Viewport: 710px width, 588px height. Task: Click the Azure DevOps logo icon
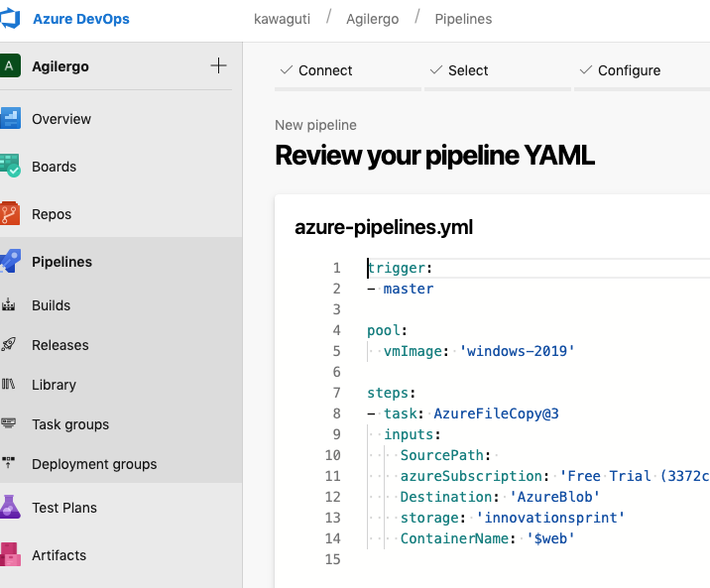click(x=12, y=19)
